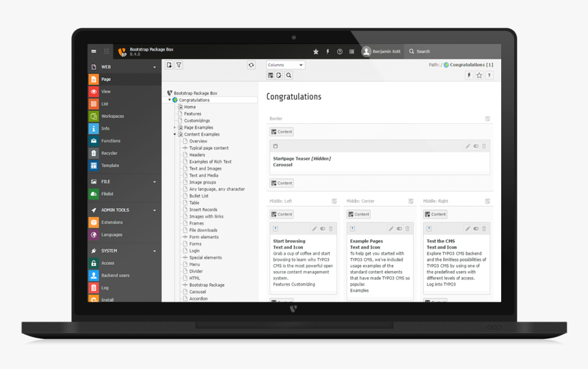Open the clear cache flash menu in top bar
Image resolution: width=588 pixels, height=369 pixels.
click(x=328, y=52)
